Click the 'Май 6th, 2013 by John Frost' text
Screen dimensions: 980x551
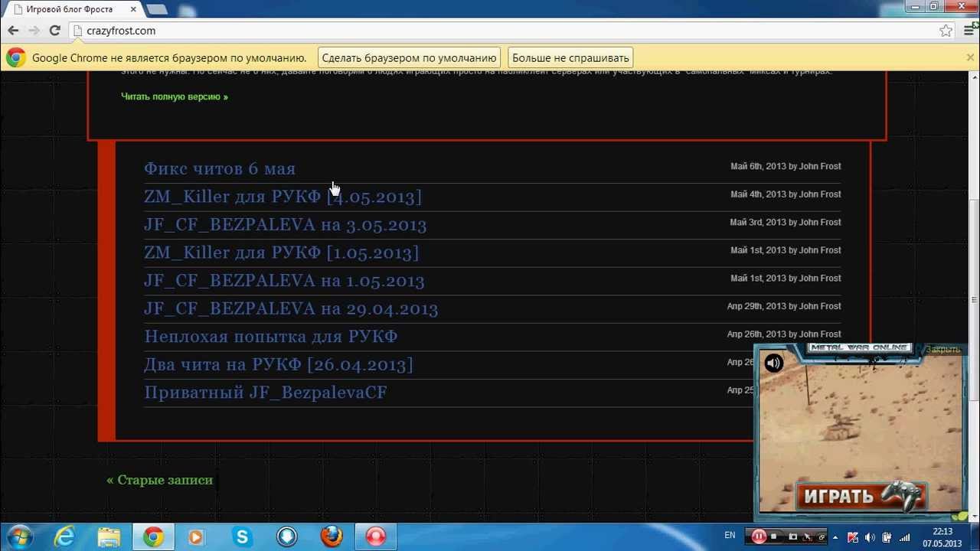click(786, 166)
